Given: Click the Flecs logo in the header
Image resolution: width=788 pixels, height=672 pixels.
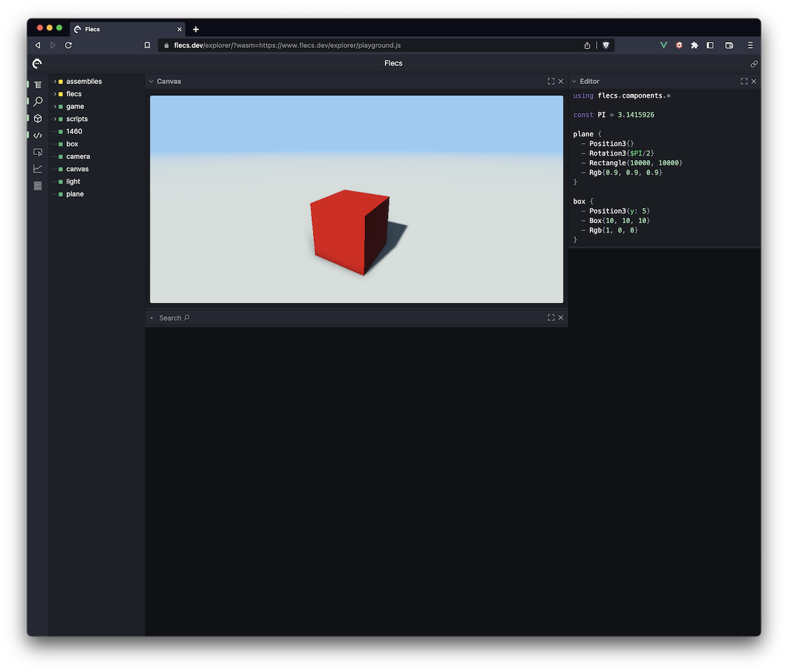Looking at the screenshot, I should [x=37, y=63].
